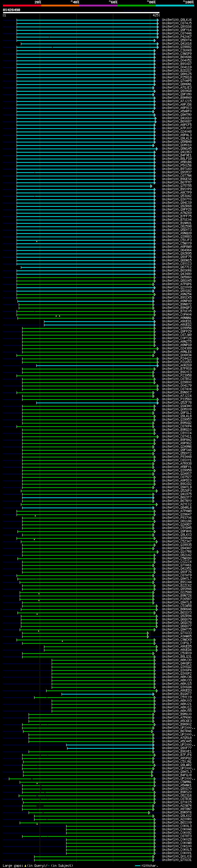
Task: Click the UniRef100_A9PCF5 label
Action: point(177,125)
